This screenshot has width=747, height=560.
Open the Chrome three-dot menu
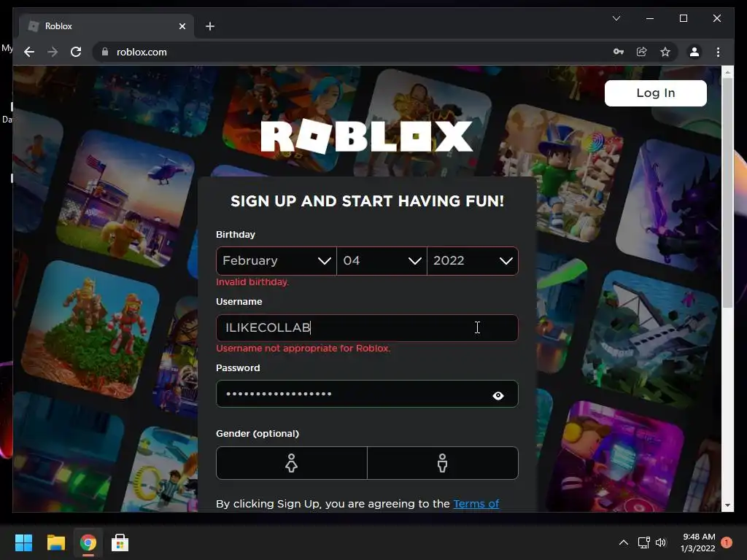(x=718, y=52)
